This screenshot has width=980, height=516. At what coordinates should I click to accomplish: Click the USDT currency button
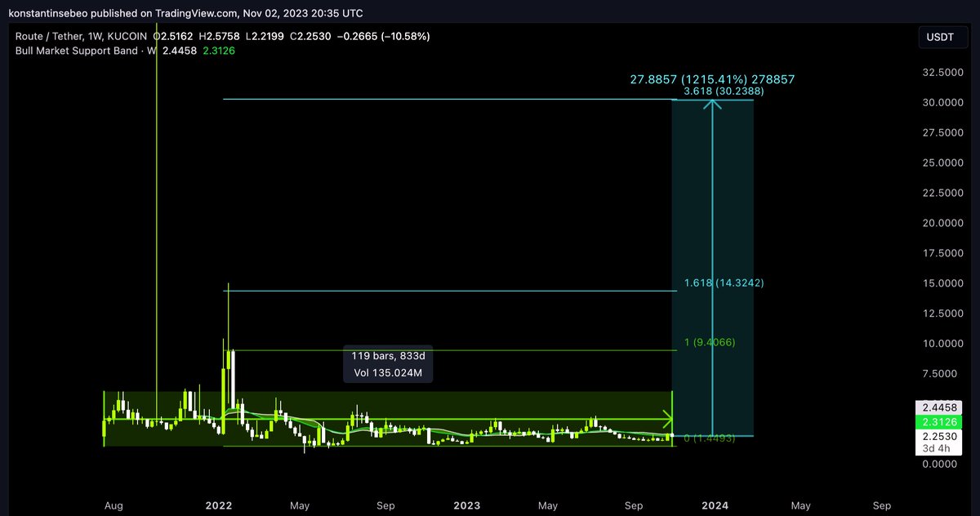[x=942, y=38]
